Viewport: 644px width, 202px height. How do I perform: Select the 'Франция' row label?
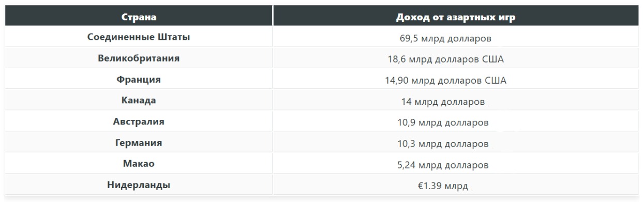tap(139, 80)
